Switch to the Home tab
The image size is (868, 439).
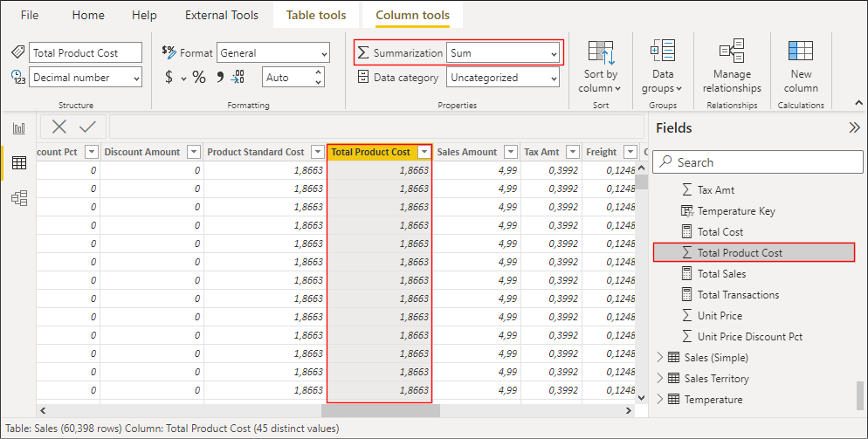[x=88, y=15]
